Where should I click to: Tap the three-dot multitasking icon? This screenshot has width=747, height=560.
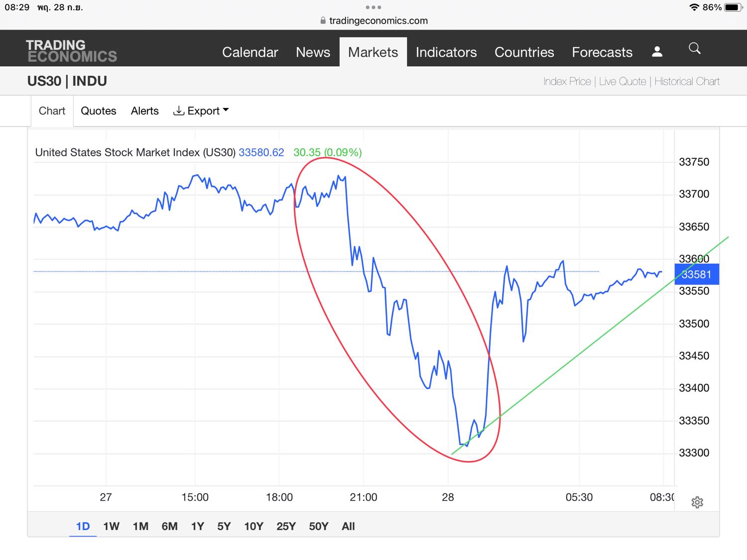click(373, 7)
